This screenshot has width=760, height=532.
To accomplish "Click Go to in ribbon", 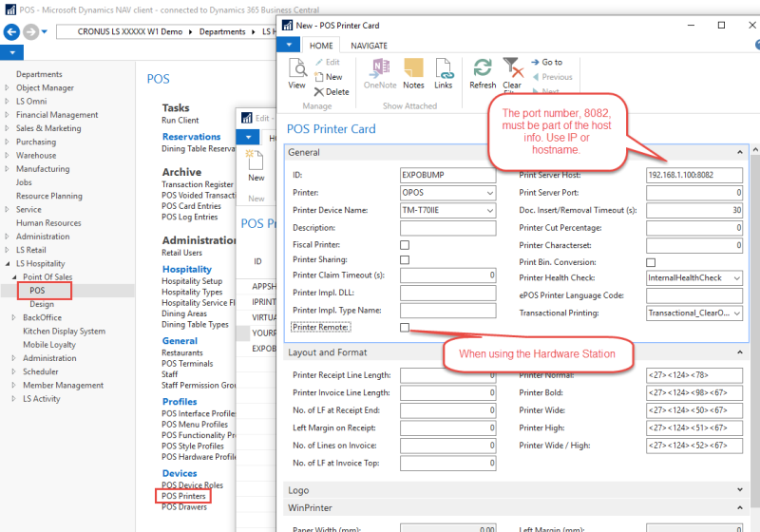I will click(x=547, y=62).
